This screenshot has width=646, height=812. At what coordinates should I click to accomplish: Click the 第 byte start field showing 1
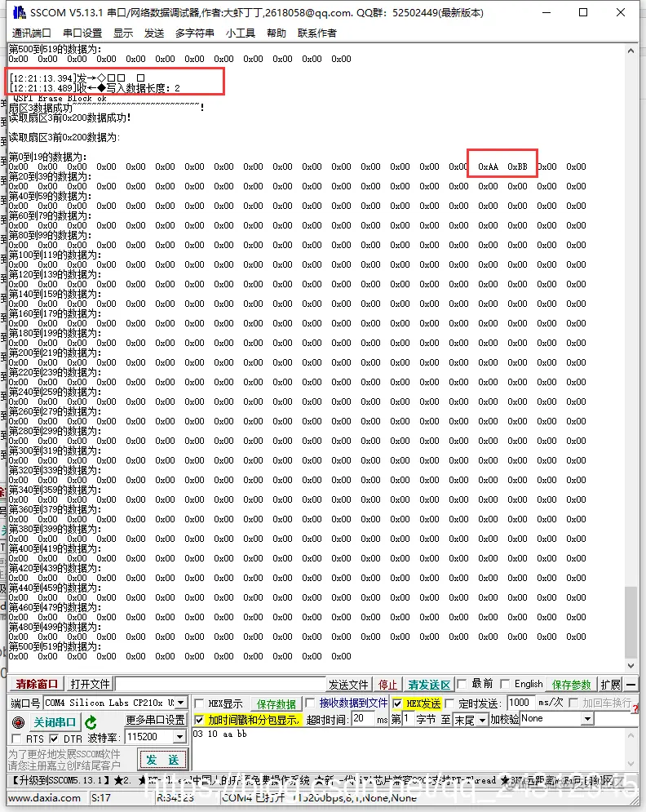[408, 719]
